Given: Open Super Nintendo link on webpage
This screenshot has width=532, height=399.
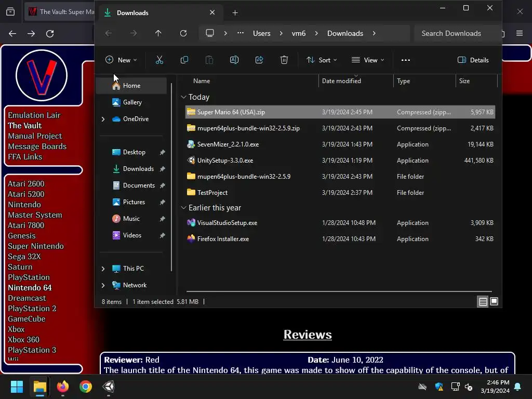Looking at the screenshot, I should pos(36,246).
